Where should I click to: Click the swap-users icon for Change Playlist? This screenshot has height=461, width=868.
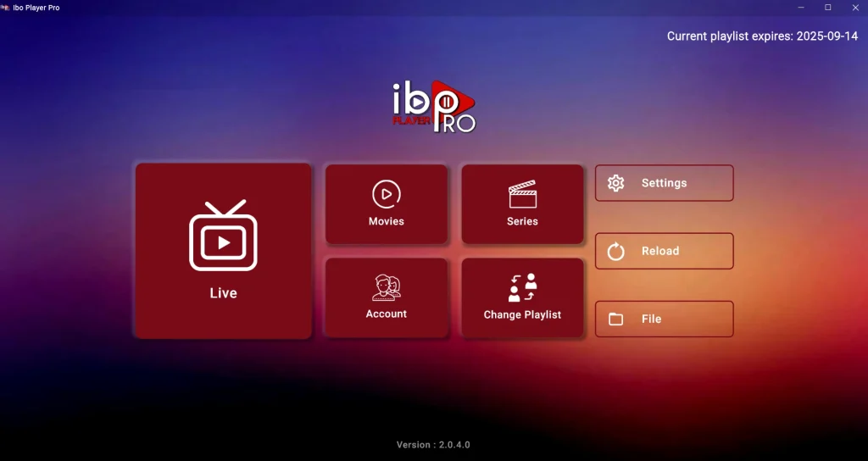coord(522,287)
